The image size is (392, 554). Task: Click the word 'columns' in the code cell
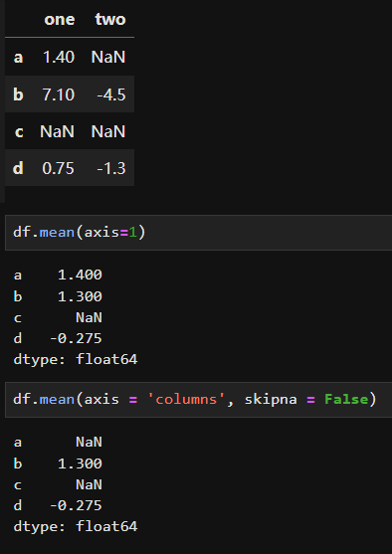[x=186, y=400]
